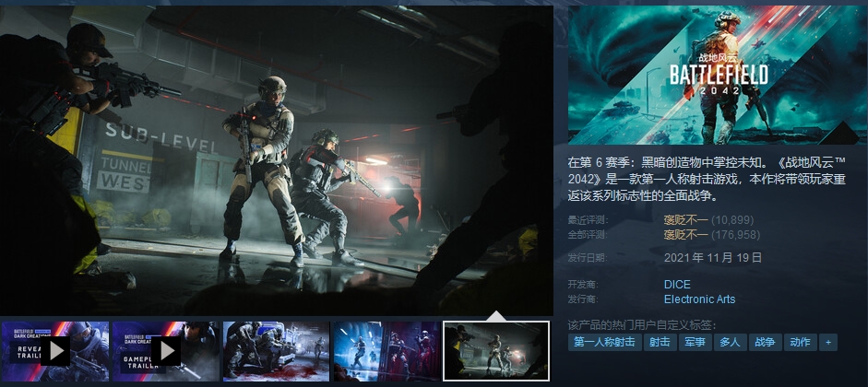The image size is (868, 387).
Task: Open the screenshot thumbnail with blood on floor
Action: [276, 351]
